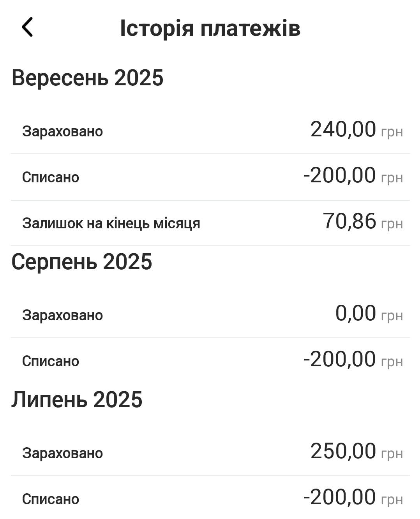
Task: Tap Липень -200,00 грн debited amount
Action: [x=353, y=498]
